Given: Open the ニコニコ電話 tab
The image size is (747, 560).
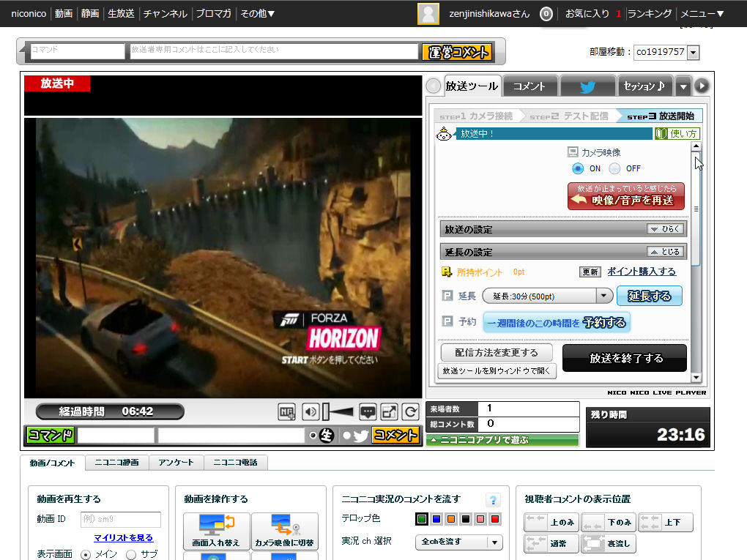Looking at the screenshot, I should (x=235, y=463).
